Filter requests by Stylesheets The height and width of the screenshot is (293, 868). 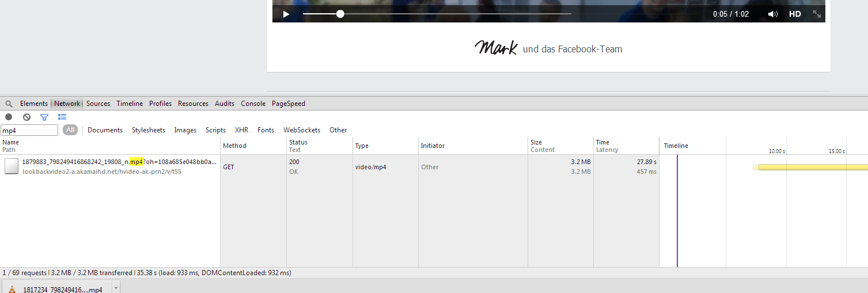click(x=149, y=130)
